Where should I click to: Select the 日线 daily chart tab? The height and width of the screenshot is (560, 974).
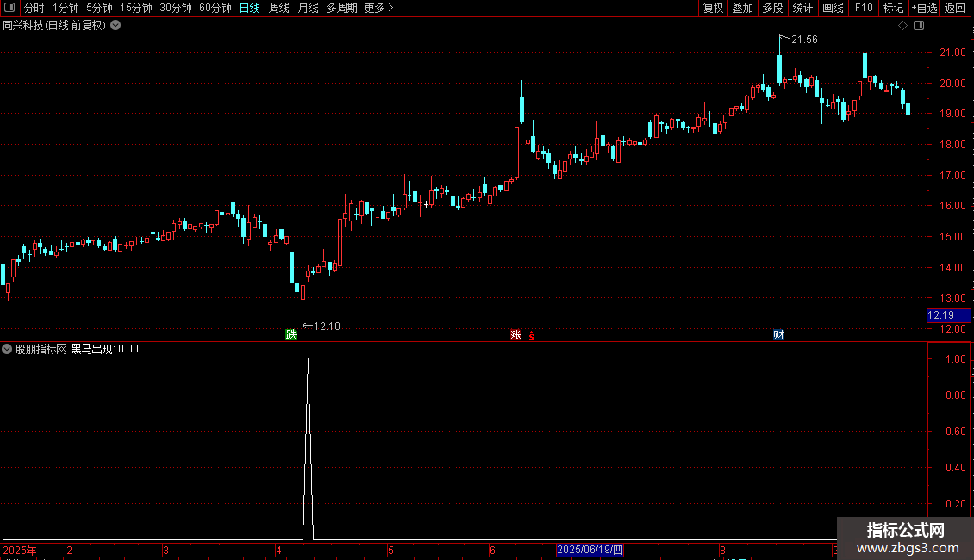[x=250, y=8]
